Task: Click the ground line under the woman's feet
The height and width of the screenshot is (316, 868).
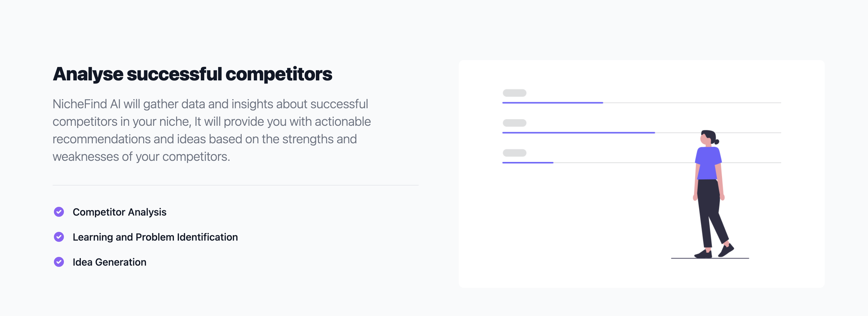Action: (710, 258)
